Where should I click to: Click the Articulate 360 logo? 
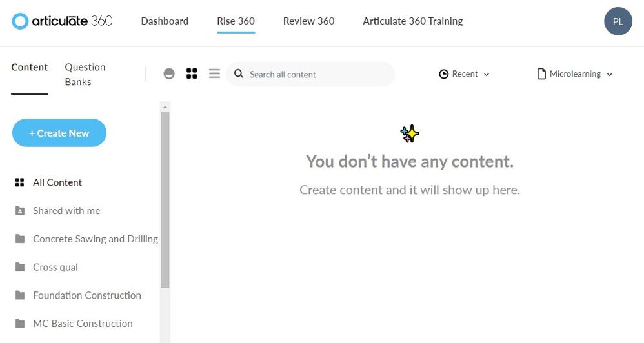[x=62, y=21]
